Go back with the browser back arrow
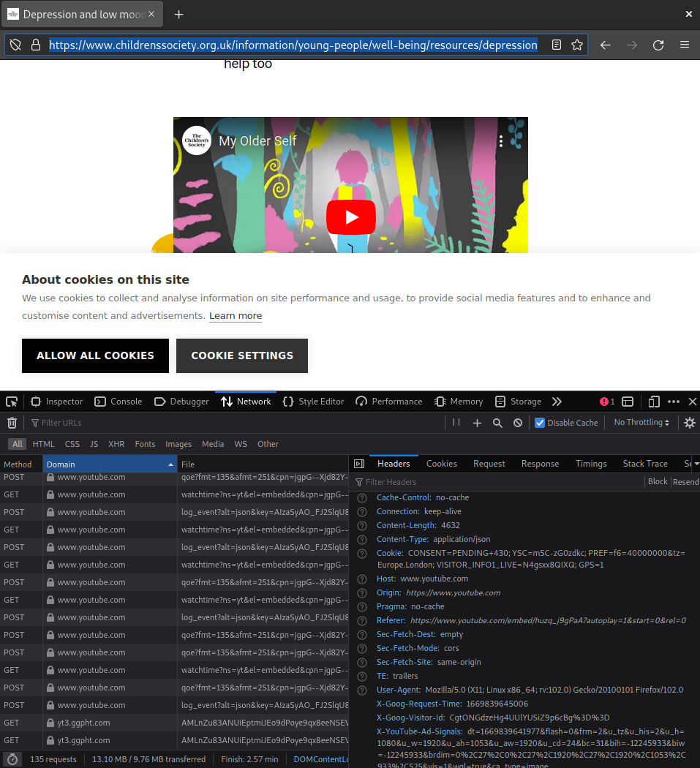 (x=606, y=45)
